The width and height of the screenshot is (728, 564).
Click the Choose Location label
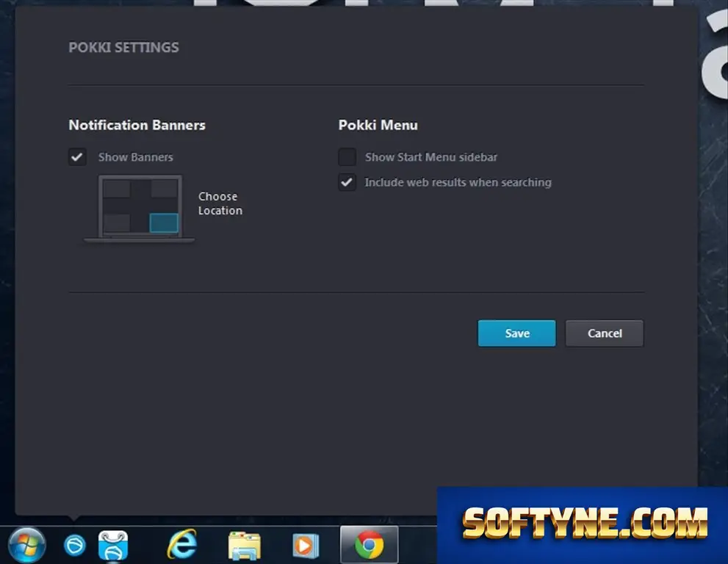pos(220,203)
